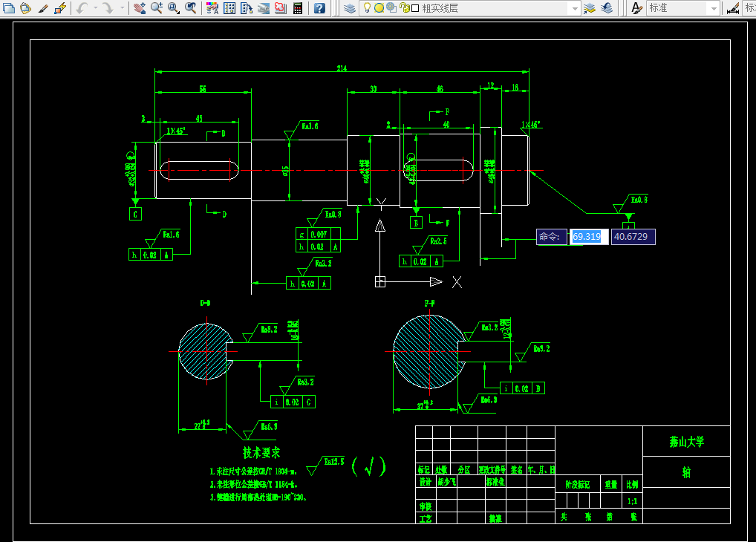
Task: Open the Sheet Set Manager icon
Action: [x=263, y=7]
